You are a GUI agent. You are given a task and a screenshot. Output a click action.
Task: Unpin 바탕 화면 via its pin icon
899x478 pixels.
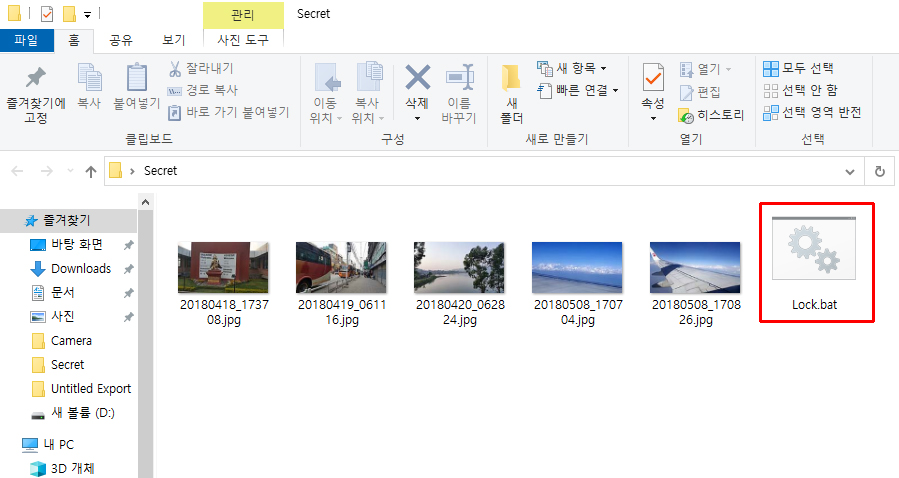tap(129, 245)
